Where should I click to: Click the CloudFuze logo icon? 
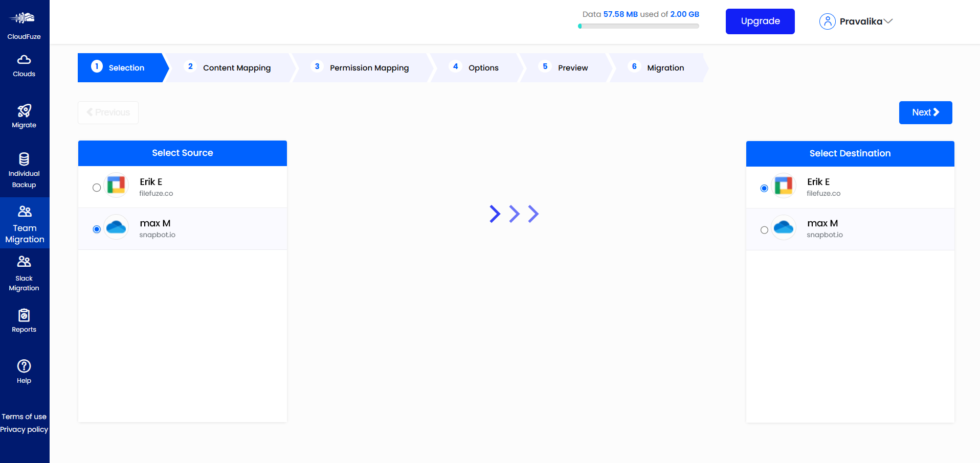24,18
